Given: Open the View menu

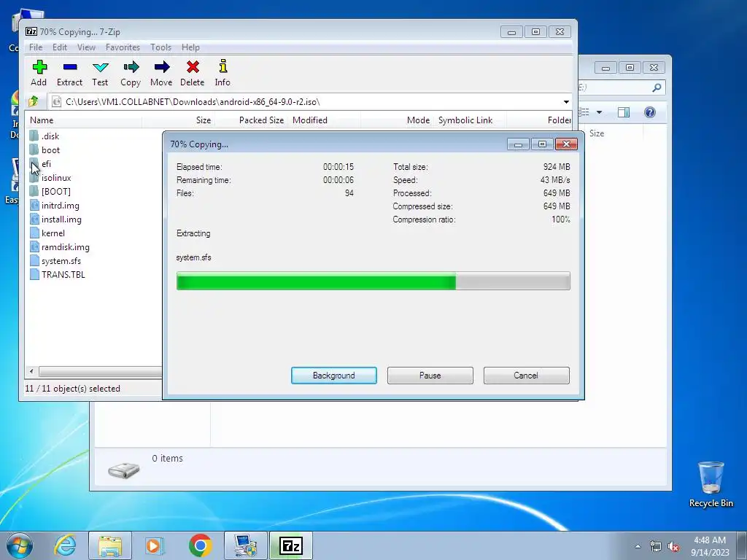Looking at the screenshot, I should click(x=86, y=47).
